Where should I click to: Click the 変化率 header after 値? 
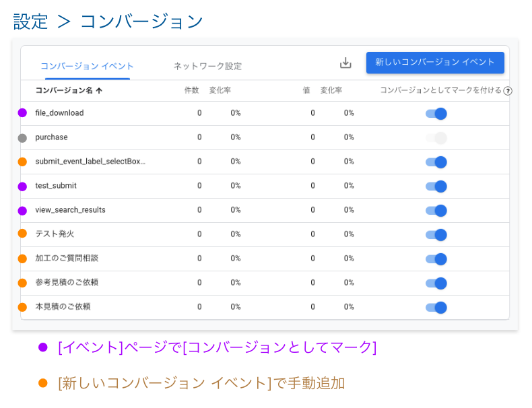click(x=331, y=90)
